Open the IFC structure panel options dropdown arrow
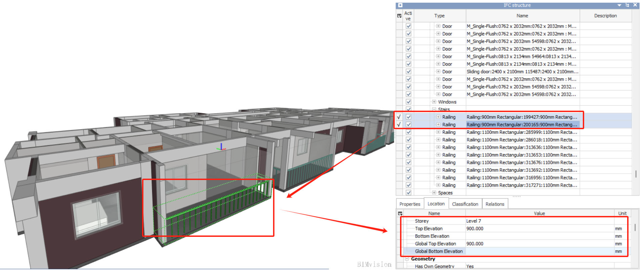Screen dimensions: 644x274 coord(619,5)
